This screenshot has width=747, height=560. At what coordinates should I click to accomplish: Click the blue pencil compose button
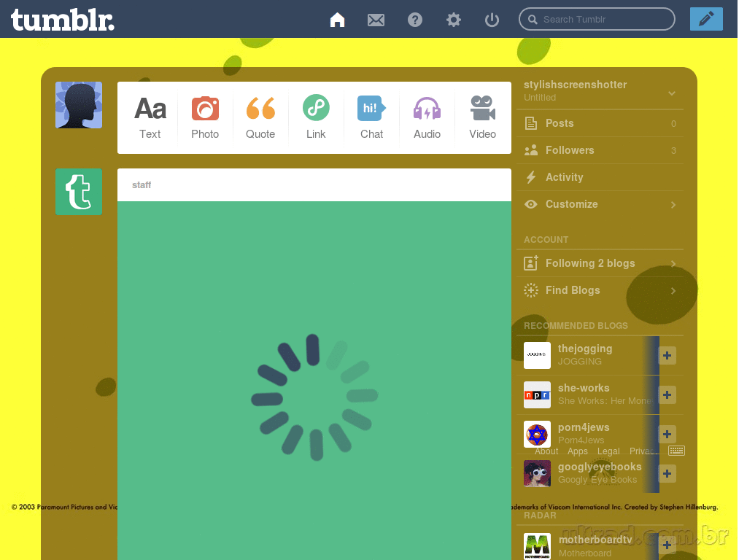point(706,19)
